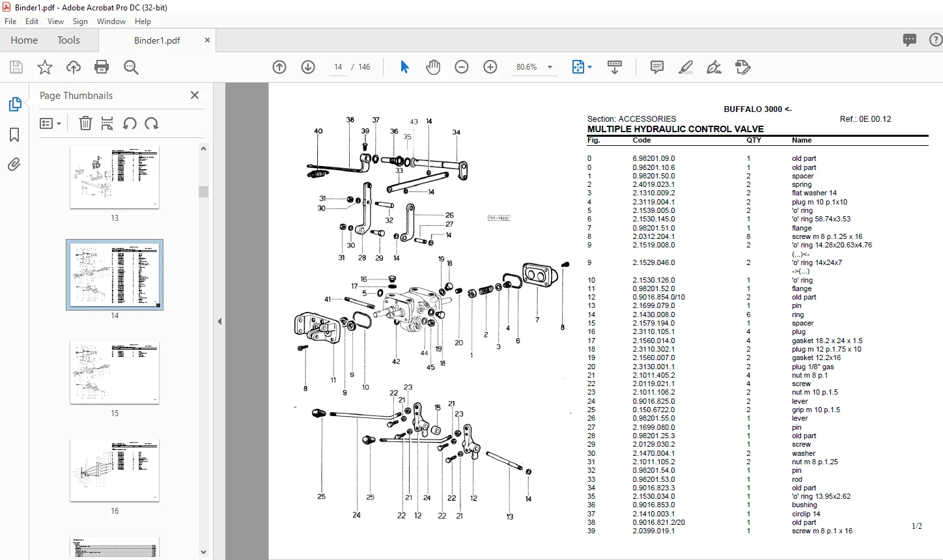The image size is (943, 560).
Task: Click the part name 'gasket 18.2 x 24 x 1.5'
Action: pyautogui.click(x=827, y=341)
